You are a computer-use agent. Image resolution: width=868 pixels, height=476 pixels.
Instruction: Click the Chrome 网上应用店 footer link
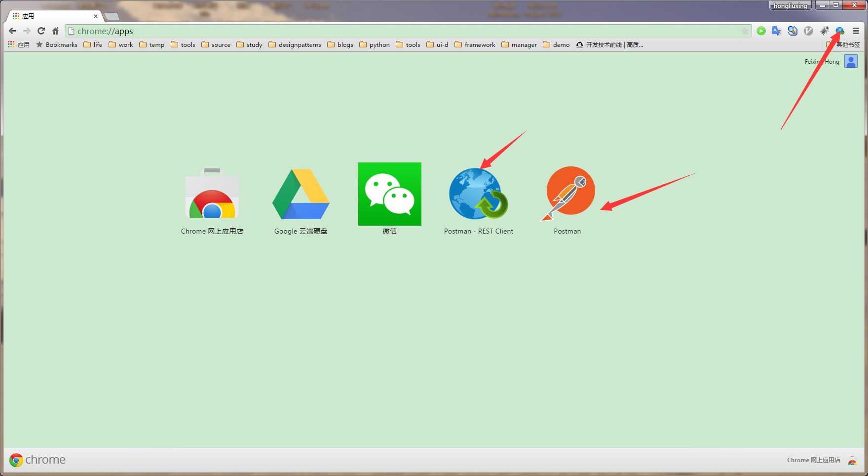[814, 460]
